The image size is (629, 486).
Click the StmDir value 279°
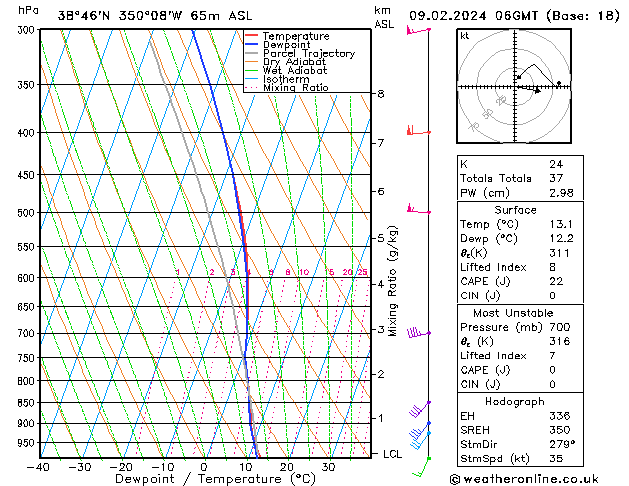[562, 444]
